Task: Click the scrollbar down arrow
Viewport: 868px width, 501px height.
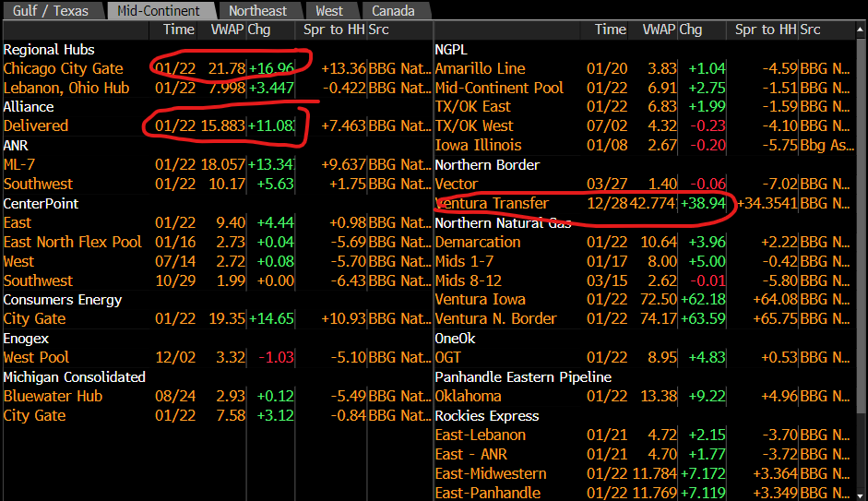Action: coord(861,495)
